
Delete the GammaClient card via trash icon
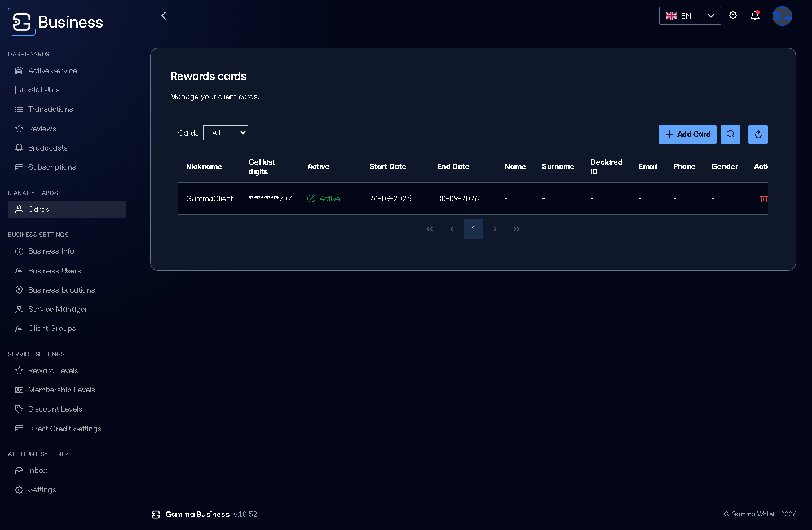click(764, 198)
